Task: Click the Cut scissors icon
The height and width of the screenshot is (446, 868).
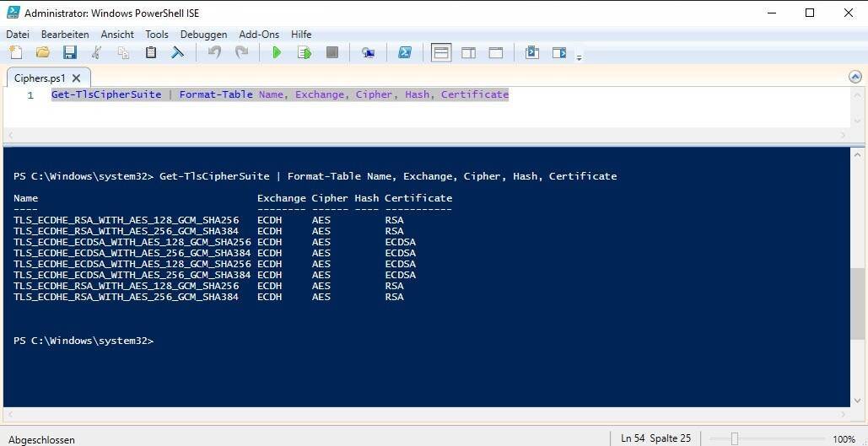Action: pos(96,52)
